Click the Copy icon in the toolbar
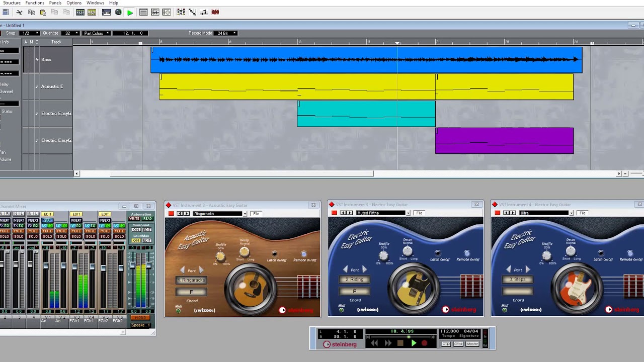644x362 pixels. click(x=32, y=12)
